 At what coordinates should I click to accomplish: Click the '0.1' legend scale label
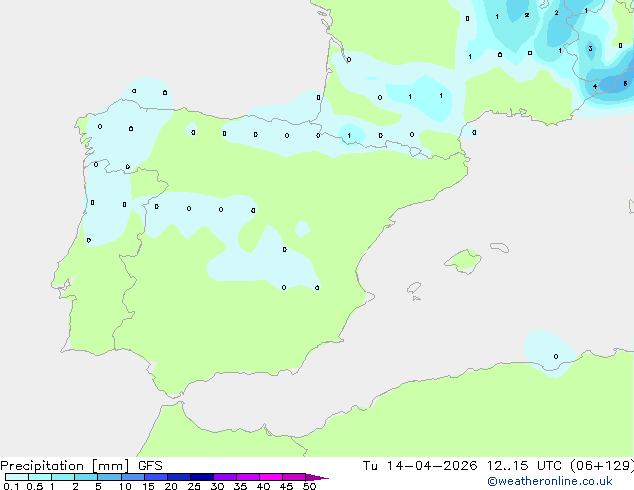[x=11, y=486]
